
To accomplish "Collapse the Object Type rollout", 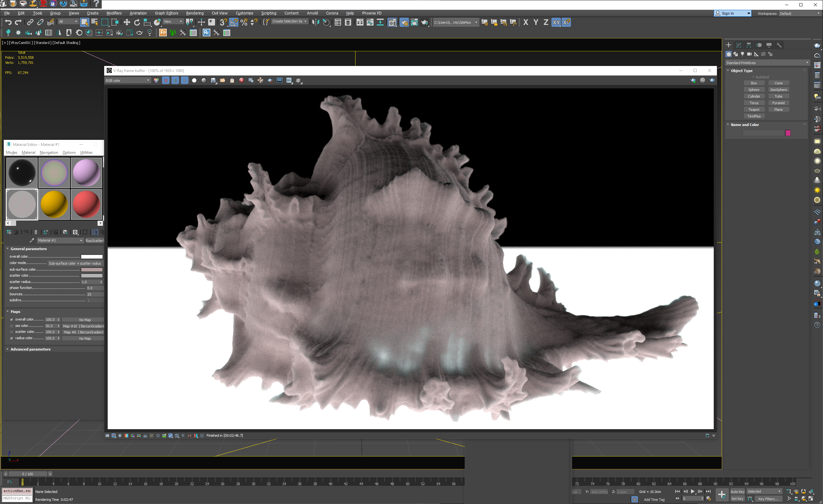I will 742,70.
